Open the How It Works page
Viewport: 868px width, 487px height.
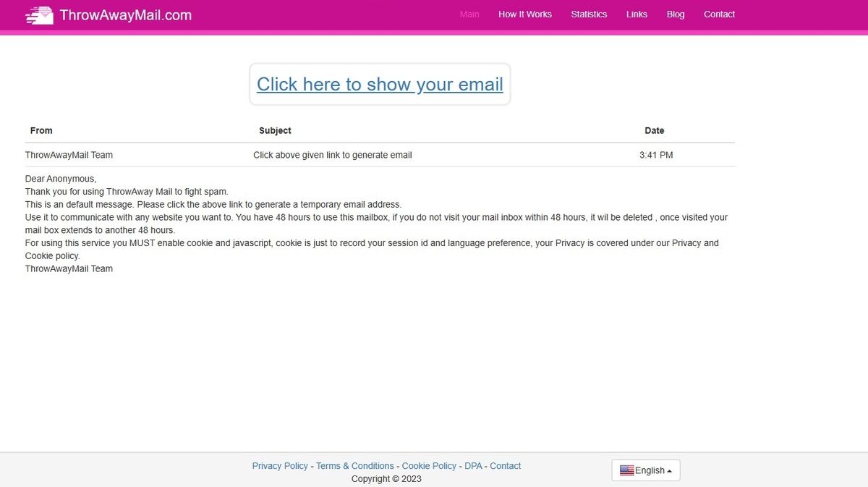tap(525, 14)
